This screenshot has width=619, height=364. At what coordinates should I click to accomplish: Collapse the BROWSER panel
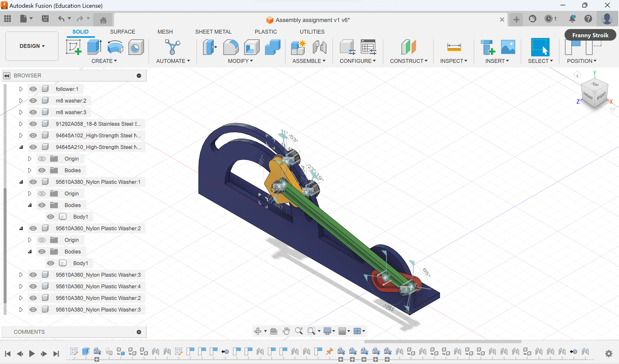[x=7, y=75]
